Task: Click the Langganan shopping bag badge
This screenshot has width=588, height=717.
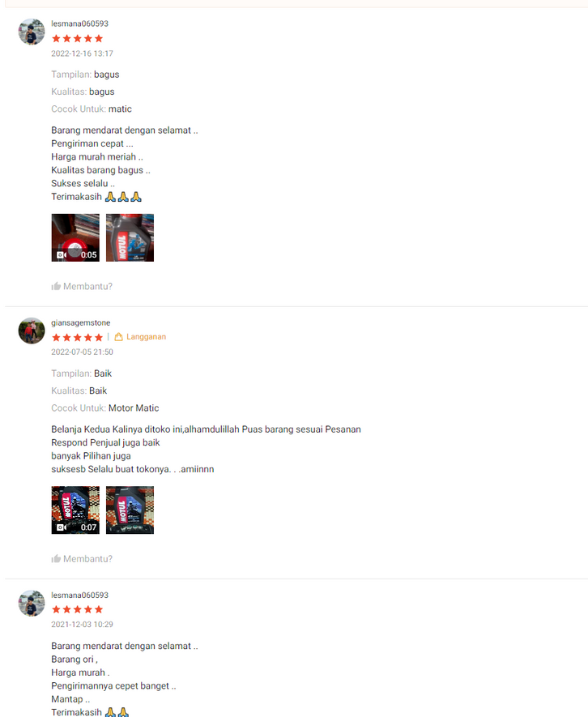Action: (118, 337)
